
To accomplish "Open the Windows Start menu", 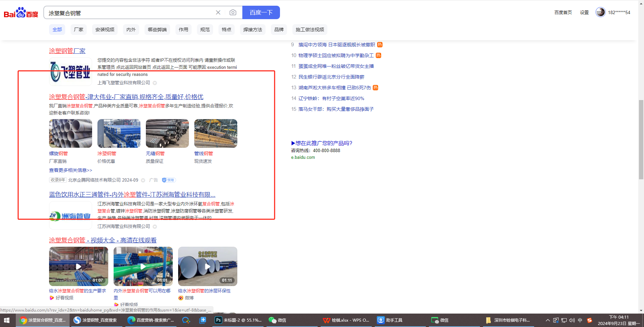I will 7,320.
